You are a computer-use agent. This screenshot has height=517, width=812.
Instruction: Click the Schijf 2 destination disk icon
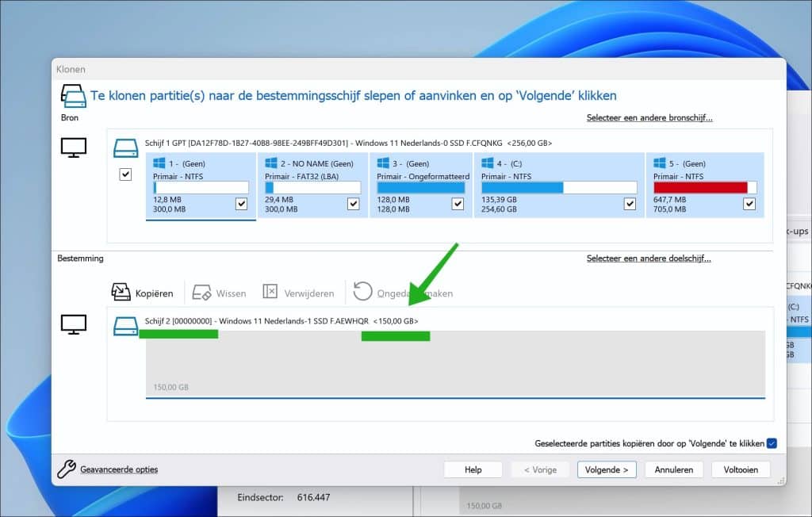(125, 325)
